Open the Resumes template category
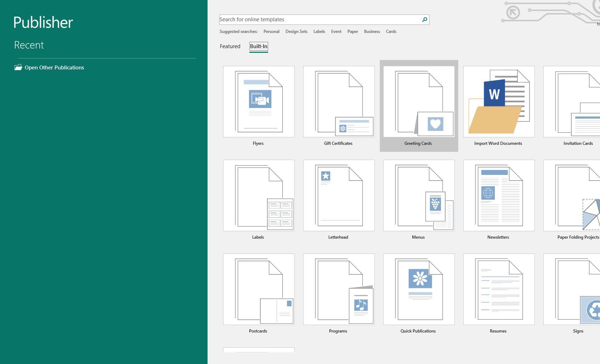Image resolution: width=600 pixels, height=364 pixels. [x=499, y=289]
